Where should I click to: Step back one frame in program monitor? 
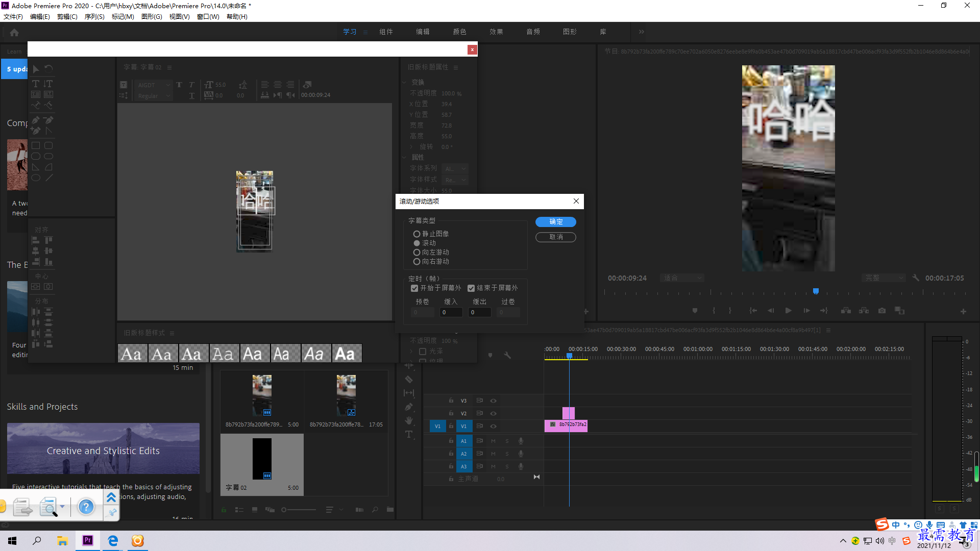(771, 311)
